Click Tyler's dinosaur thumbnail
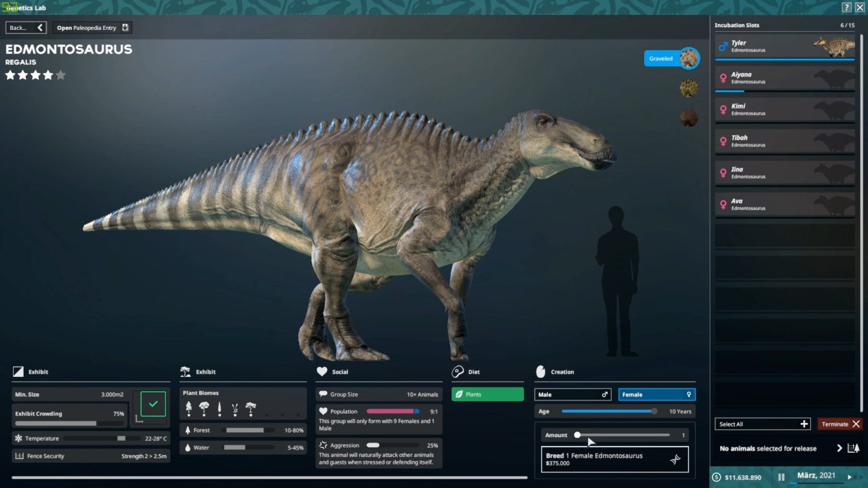The height and width of the screenshot is (488, 868). tap(834, 46)
